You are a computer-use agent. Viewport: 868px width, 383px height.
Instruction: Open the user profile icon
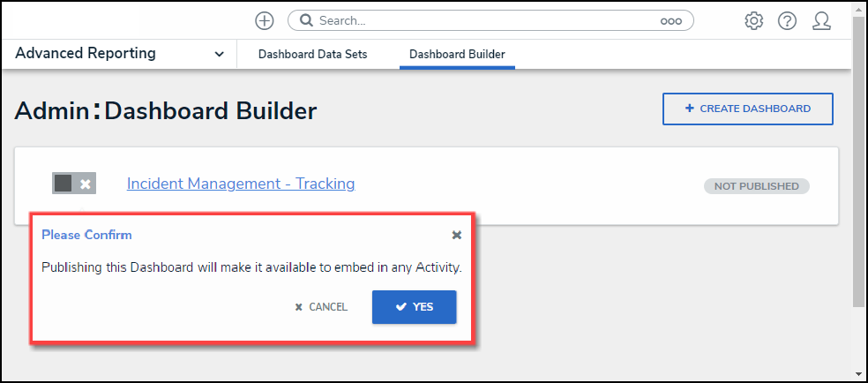(x=821, y=20)
